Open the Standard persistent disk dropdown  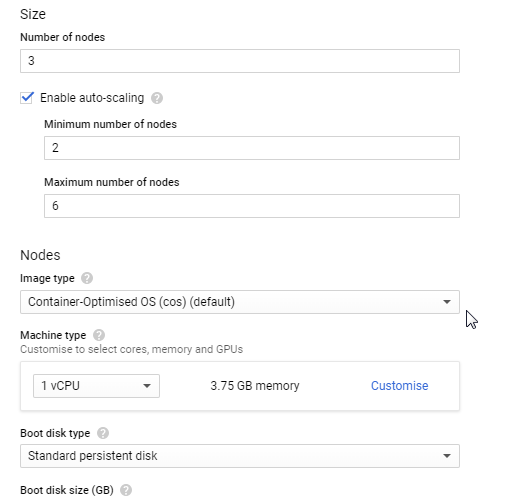(240, 456)
